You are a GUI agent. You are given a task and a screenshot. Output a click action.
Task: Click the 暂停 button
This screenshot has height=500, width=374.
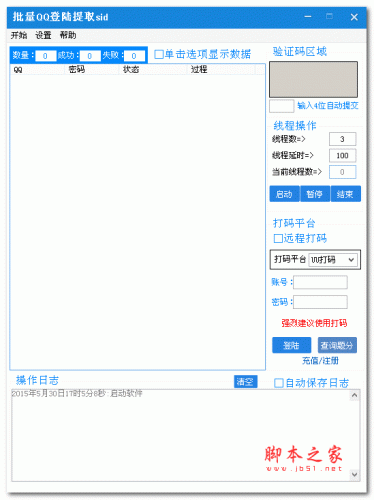(x=315, y=194)
